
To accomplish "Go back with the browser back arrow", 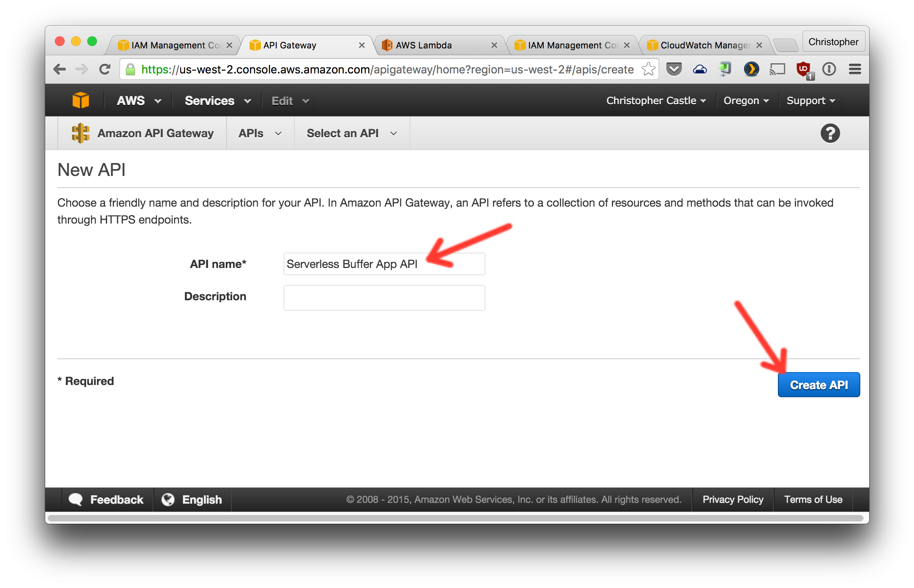I will click(60, 69).
